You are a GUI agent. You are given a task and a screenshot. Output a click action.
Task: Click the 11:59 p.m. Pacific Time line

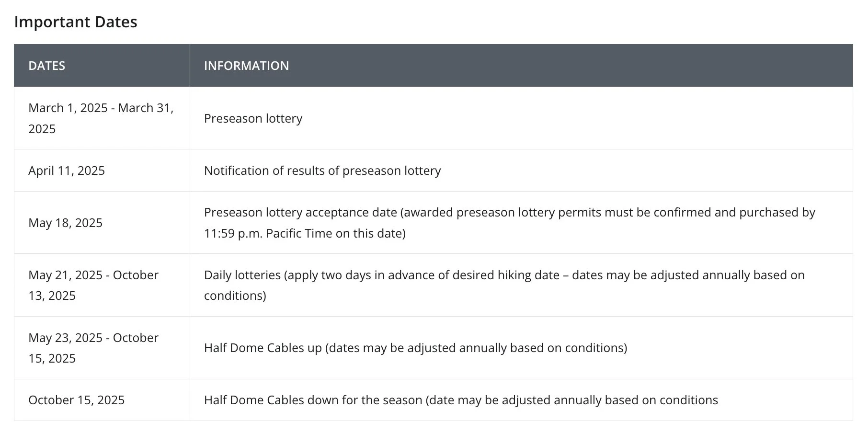tap(305, 233)
